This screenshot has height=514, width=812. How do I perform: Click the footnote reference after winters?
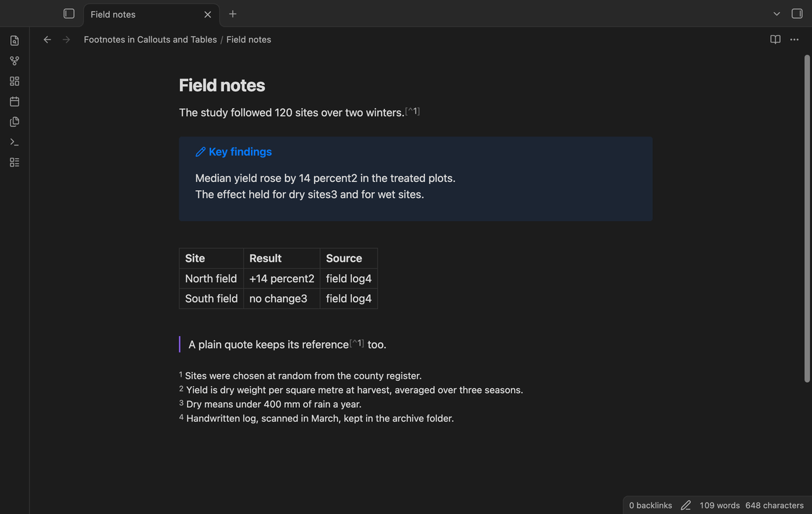click(412, 111)
